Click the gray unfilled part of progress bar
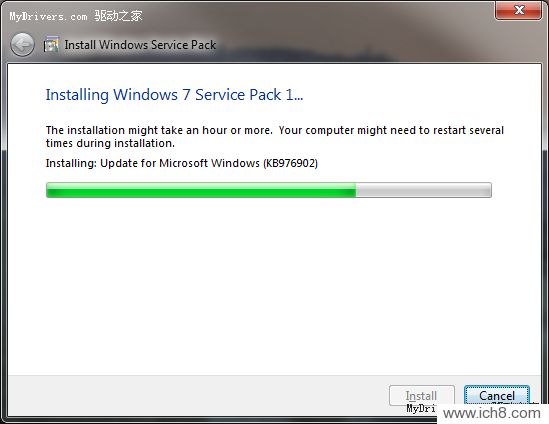The height and width of the screenshot is (424, 549). pos(424,190)
